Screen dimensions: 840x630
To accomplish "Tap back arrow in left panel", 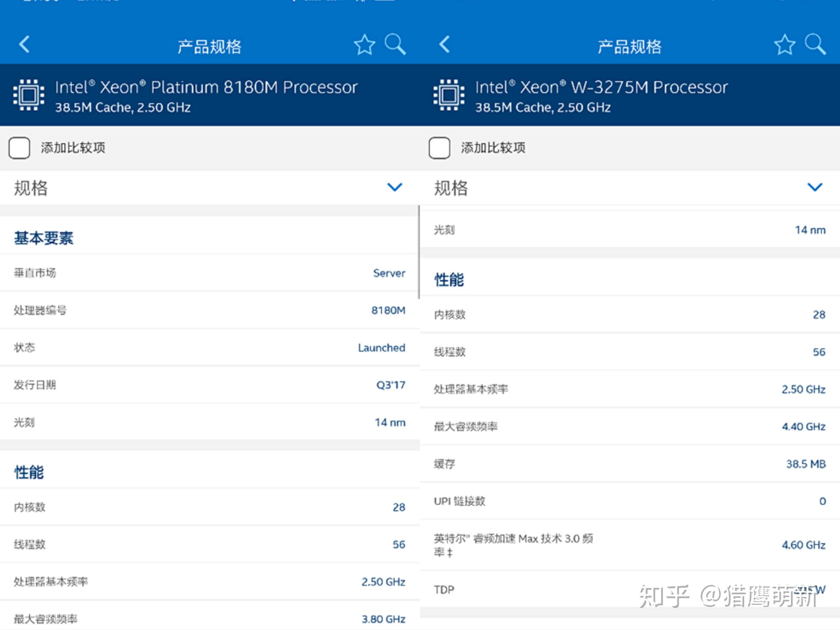I will [x=25, y=44].
